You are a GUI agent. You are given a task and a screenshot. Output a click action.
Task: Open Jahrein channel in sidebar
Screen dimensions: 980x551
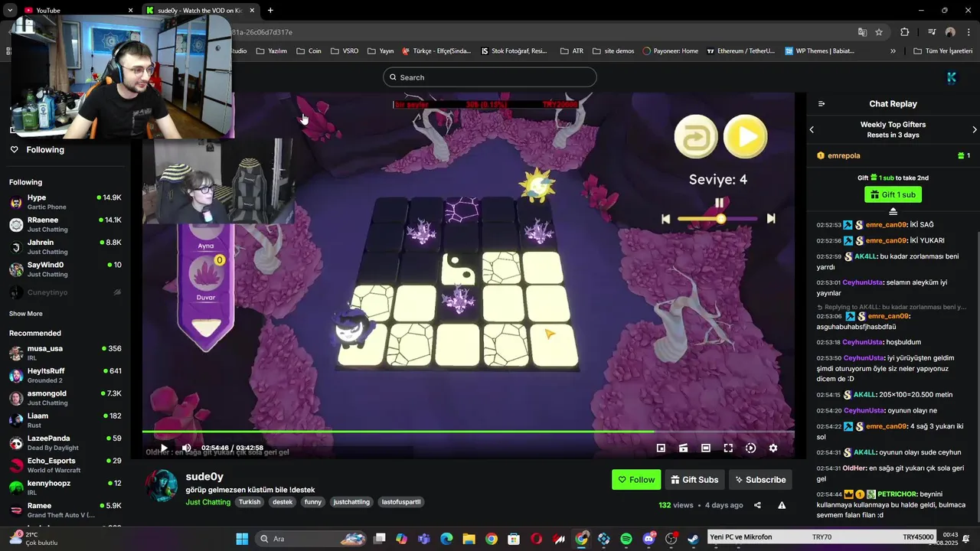[x=65, y=247]
